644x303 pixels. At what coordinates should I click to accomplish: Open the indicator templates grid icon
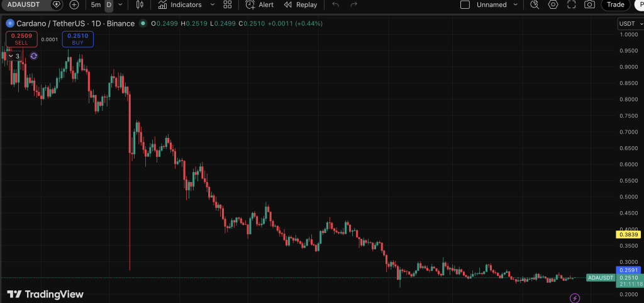pyautogui.click(x=228, y=5)
